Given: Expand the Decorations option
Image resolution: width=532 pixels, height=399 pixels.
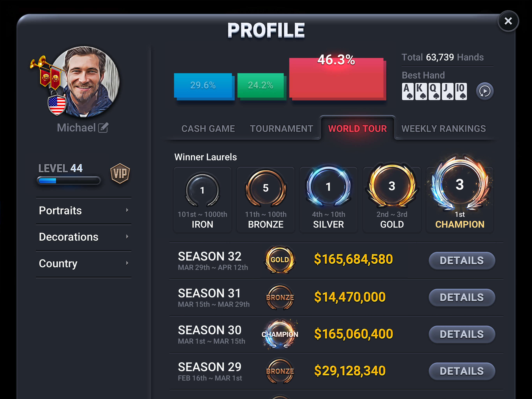Looking at the screenshot, I should click(84, 237).
